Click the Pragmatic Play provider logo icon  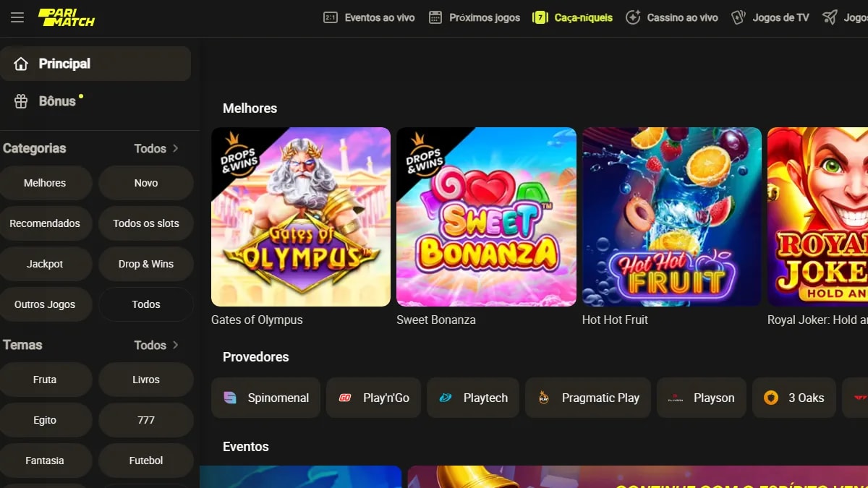[544, 398]
